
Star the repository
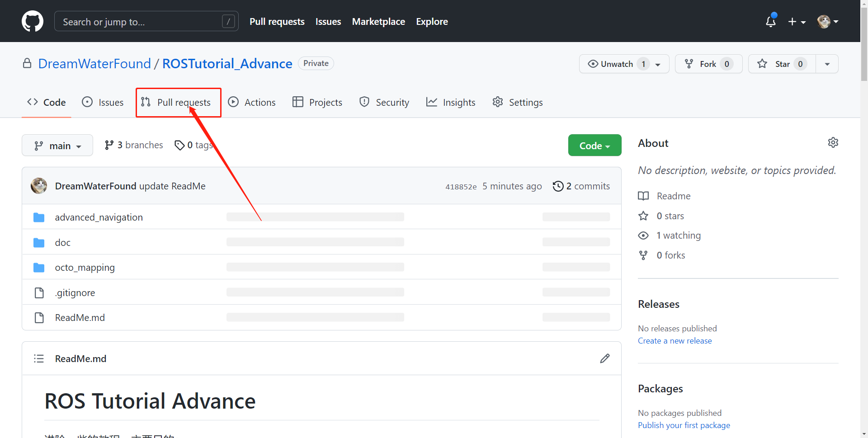(782, 64)
